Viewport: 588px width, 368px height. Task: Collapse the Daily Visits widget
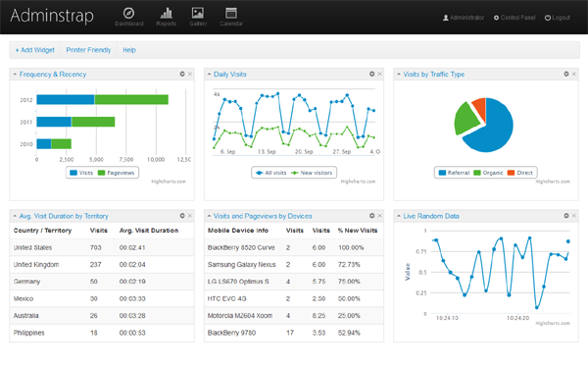(209, 74)
